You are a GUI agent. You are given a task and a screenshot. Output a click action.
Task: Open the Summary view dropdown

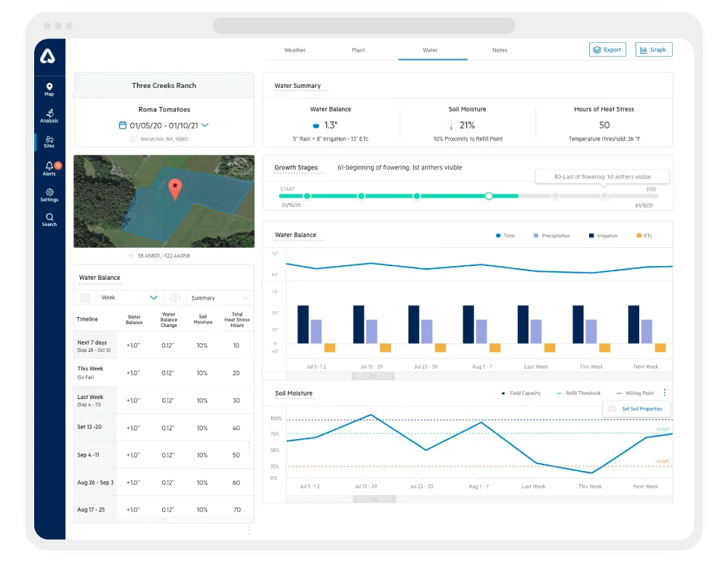click(220, 298)
